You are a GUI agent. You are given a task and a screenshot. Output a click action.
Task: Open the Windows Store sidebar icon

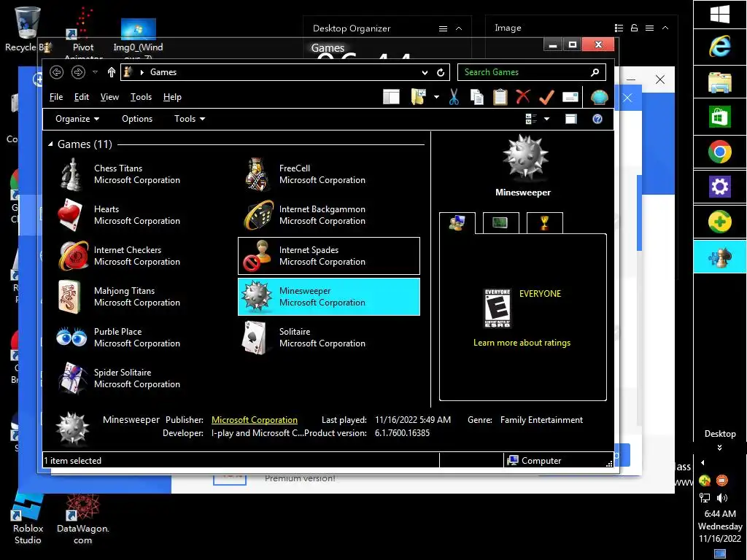(x=720, y=117)
